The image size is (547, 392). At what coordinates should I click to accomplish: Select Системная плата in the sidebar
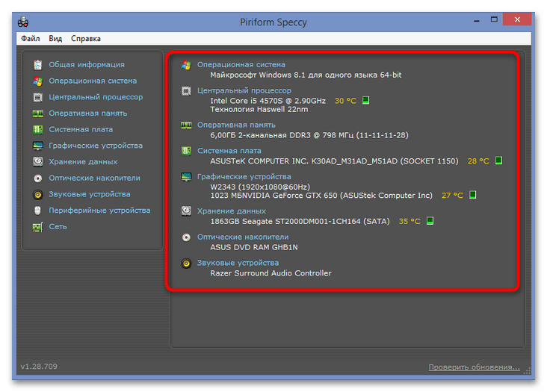tap(81, 130)
